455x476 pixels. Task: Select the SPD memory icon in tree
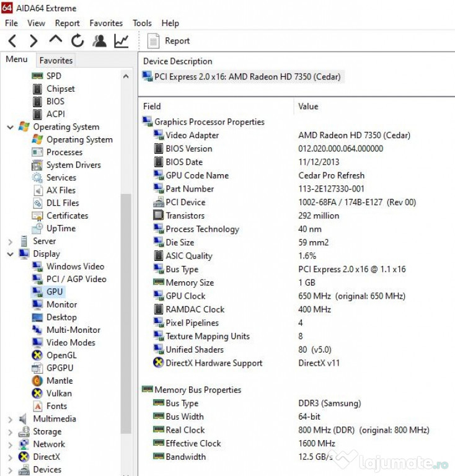[x=37, y=76]
